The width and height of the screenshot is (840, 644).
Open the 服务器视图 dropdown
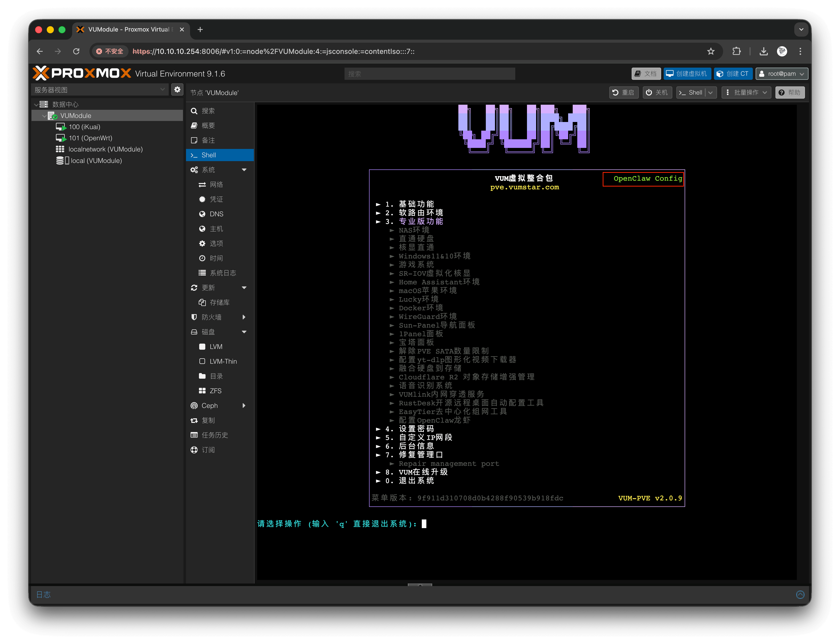[x=100, y=90]
